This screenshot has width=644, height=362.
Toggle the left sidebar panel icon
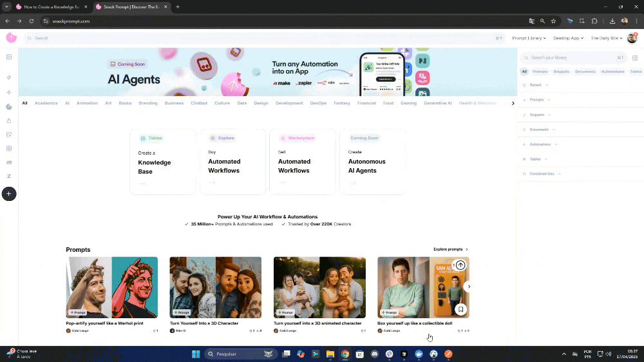[9, 57]
